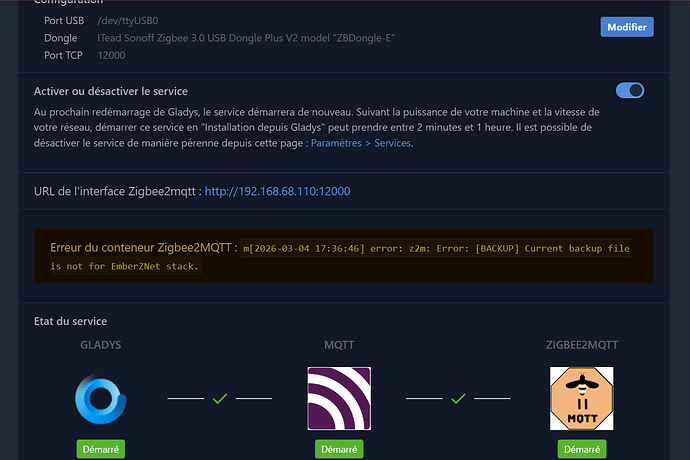Open the Zigbee2mqtt interface URL link
Screen dimensions: 690x460
277,191
